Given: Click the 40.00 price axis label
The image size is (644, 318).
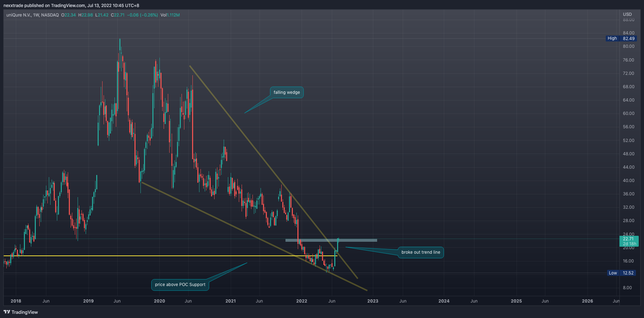Looking at the screenshot, I should point(629,181).
